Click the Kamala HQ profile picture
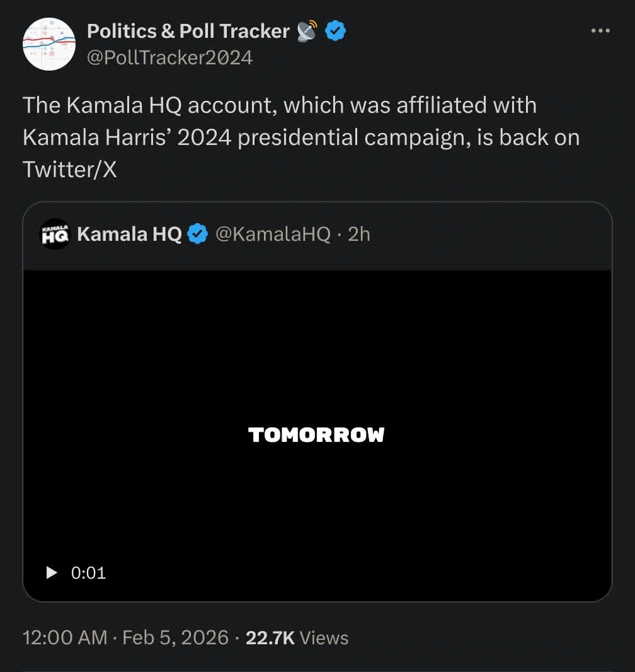Viewport: 635px width, 672px height. pyautogui.click(x=54, y=234)
